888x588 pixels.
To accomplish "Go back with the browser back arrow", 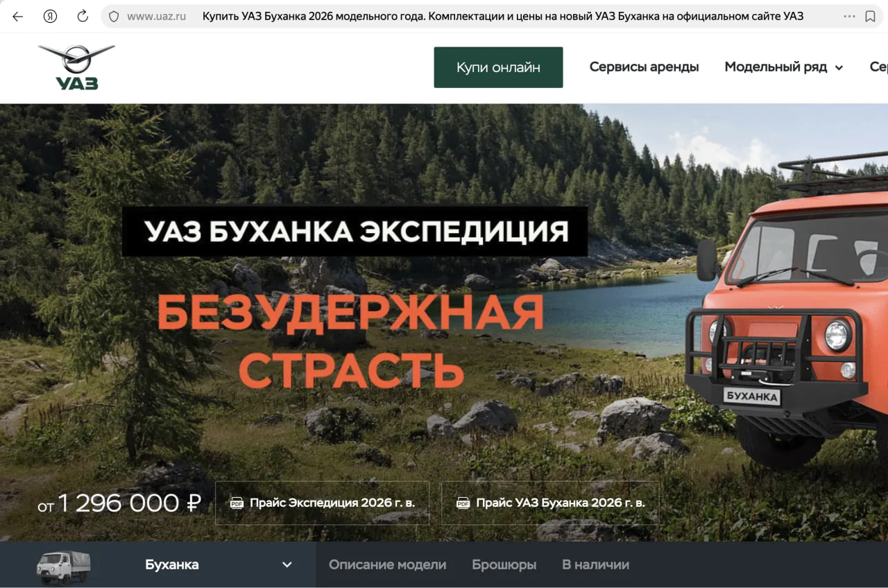I will pyautogui.click(x=18, y=16).
